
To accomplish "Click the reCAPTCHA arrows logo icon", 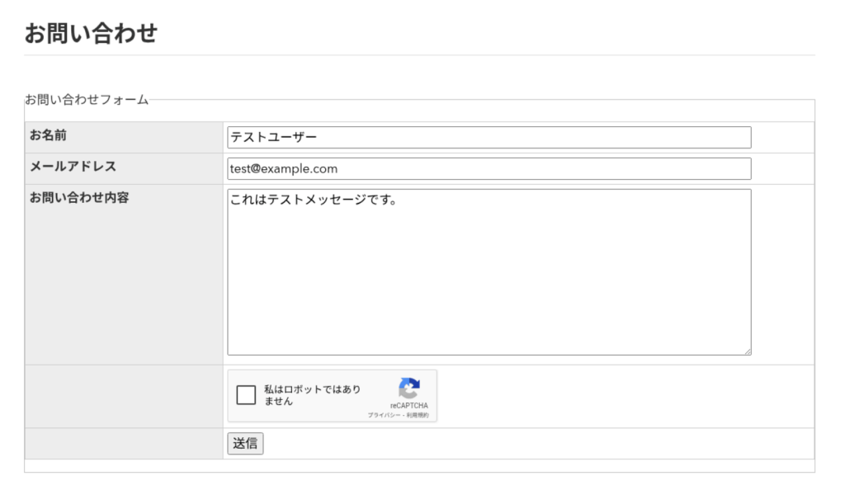I will (409, 389).
